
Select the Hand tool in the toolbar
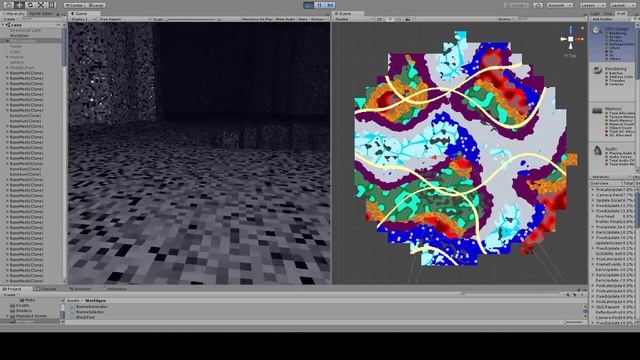click(8, 5)
